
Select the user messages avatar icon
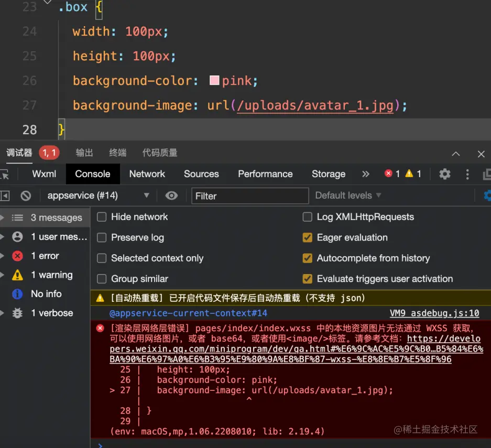(x=17, y=237)
